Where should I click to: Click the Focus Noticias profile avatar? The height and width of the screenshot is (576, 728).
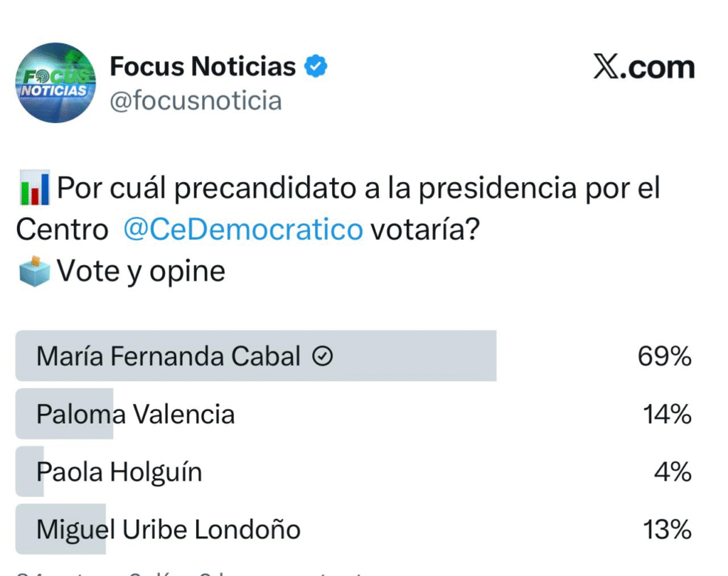point(55,82)
